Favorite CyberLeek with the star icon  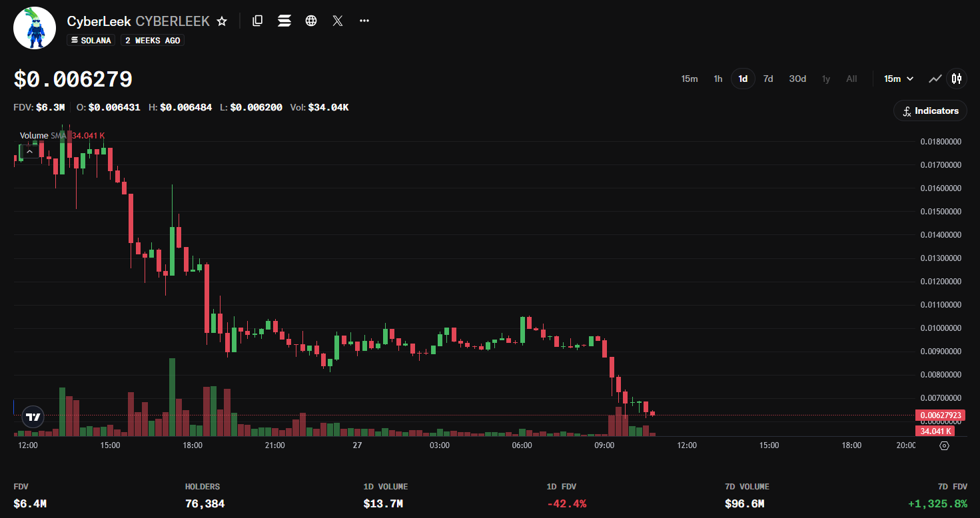click(x=222, y=21)
